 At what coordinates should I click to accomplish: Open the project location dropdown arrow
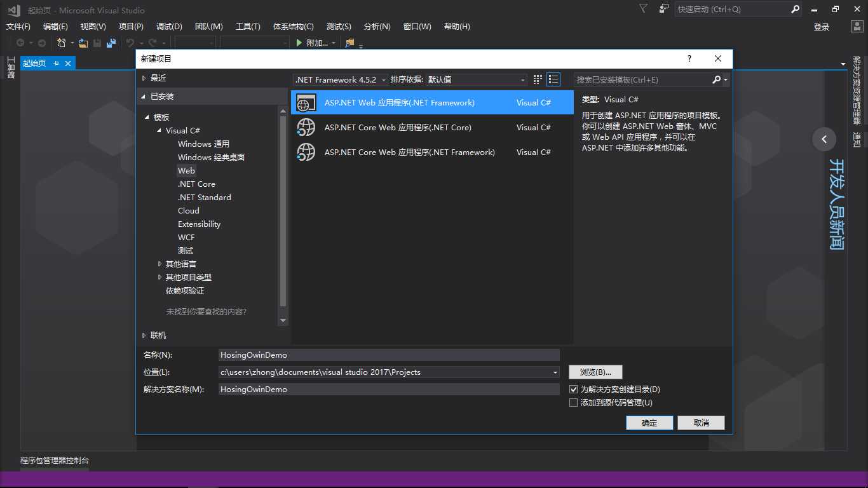tap(555, 372)
